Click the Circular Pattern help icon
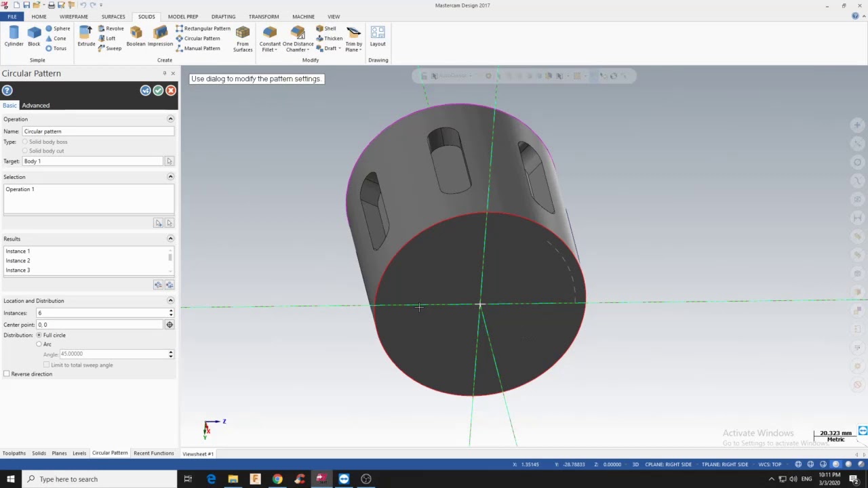 click(x=7, y=90)
